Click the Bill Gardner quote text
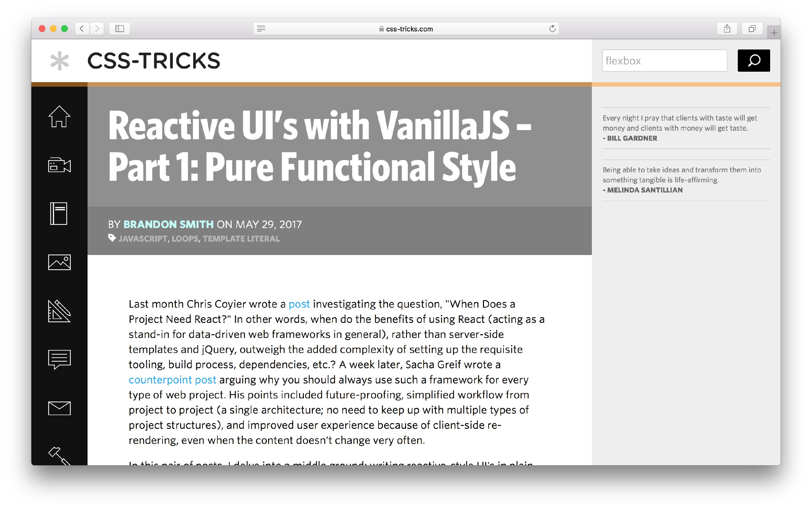Viewport: 812px width, 510px height. tap(679, 123)
